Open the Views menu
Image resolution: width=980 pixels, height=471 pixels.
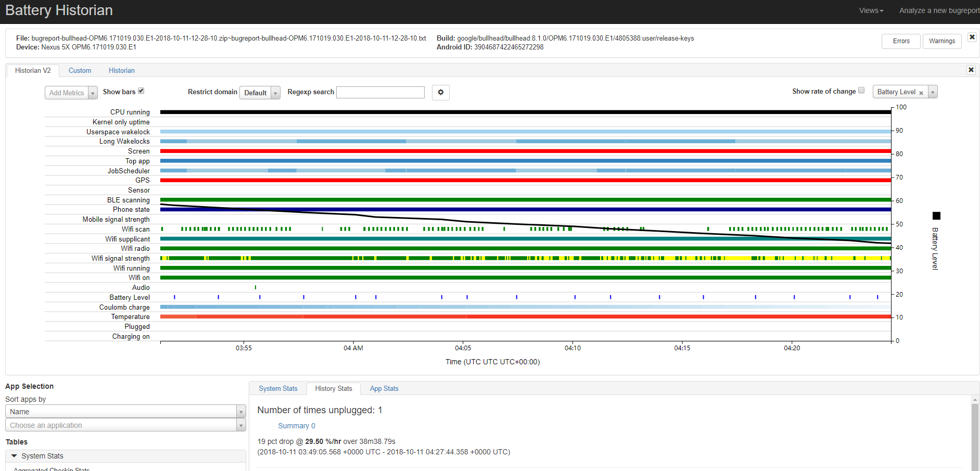[871, 10]
